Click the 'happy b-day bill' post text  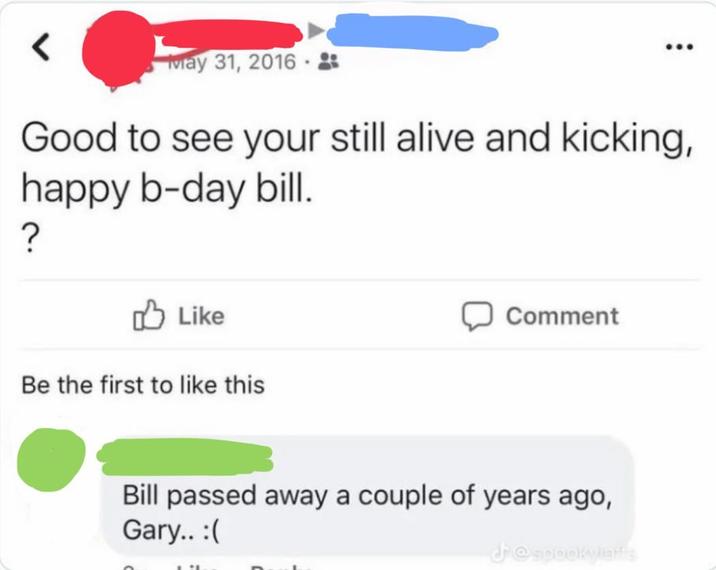point(167,189)
